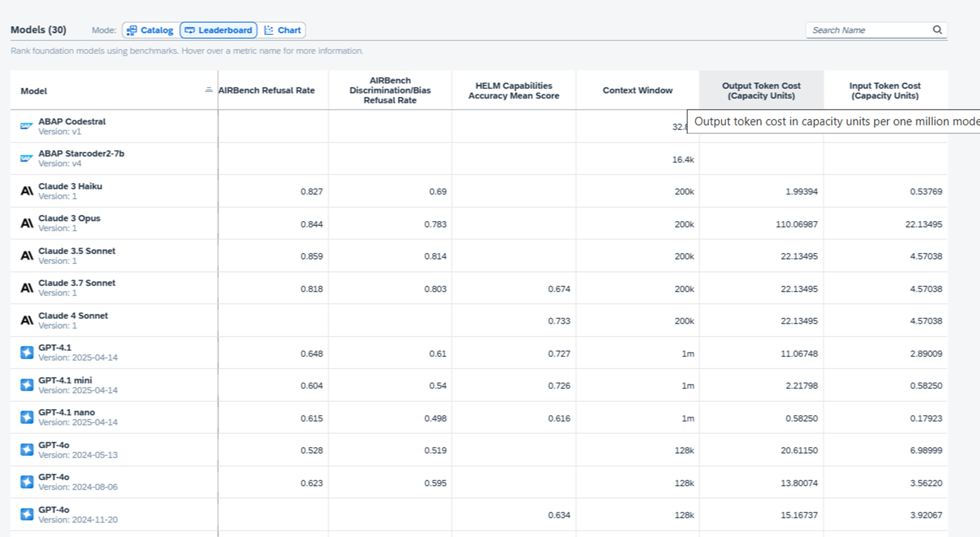
Task: Click GPT-4.1 input token cost 2.89009
Action: click(x=926, y=354)
